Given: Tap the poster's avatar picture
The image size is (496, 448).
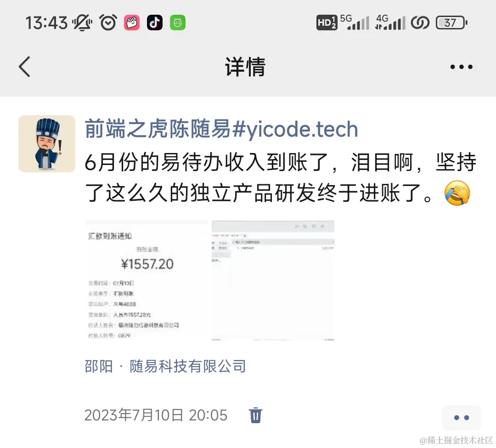Looking at the screenshot, I should [47, 144].
